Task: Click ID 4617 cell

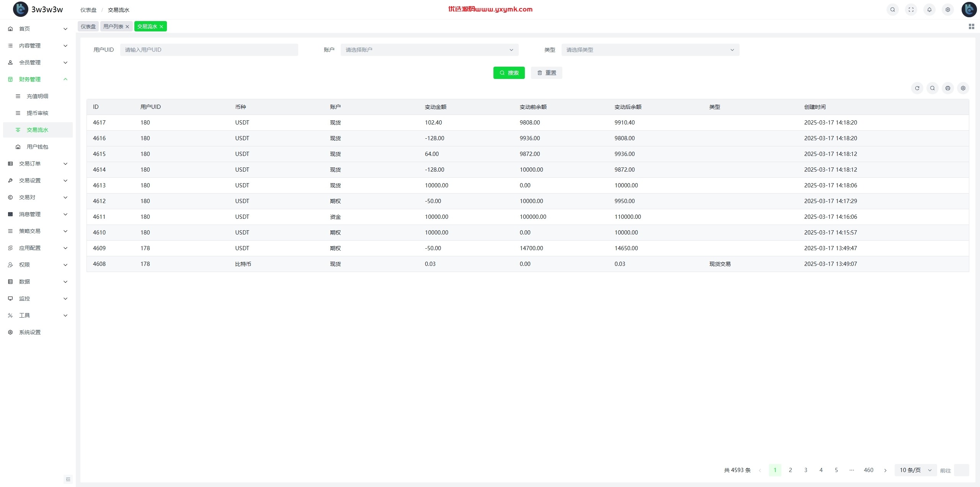Action: point(99,123)
